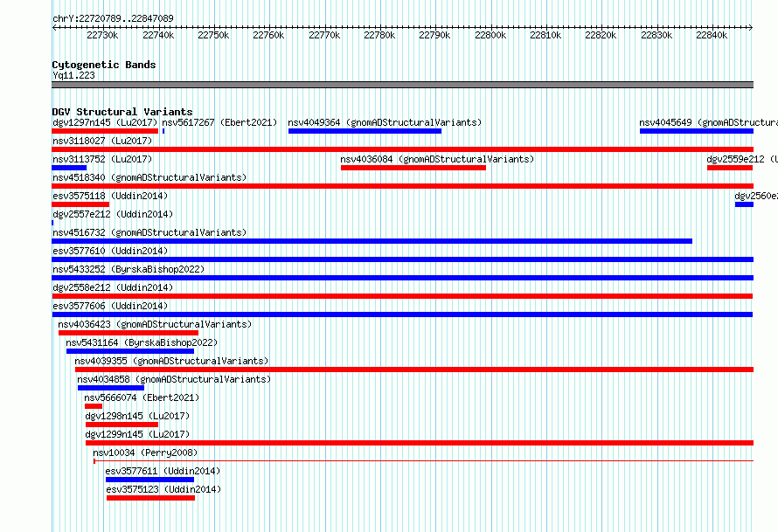Image resolution: width=778 pixels, height=532 pixels.
Task: Click the red bar under nsv4036084
Action: [x=413, y=168]
